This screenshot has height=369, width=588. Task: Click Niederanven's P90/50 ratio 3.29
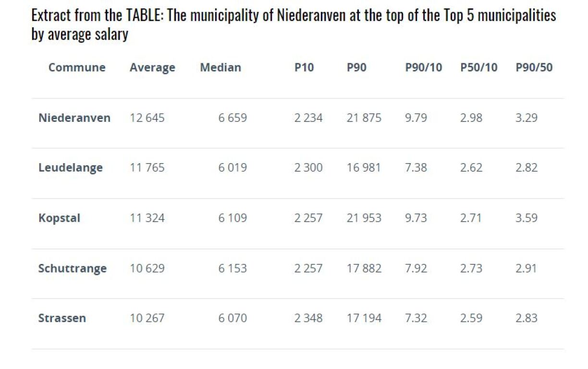(527, 118)
